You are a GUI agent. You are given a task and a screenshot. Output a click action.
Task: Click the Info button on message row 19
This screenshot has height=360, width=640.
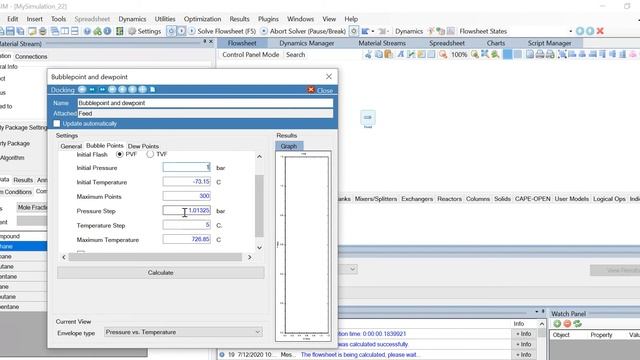point(524,355)
